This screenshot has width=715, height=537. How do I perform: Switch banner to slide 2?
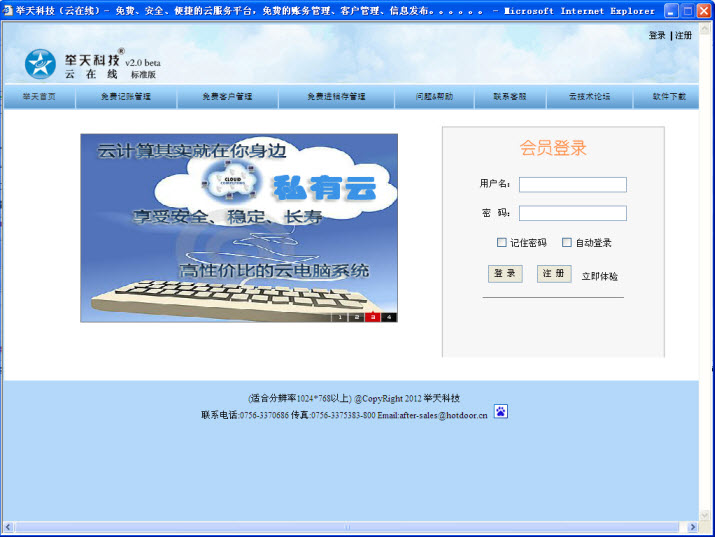click(356, 317)
